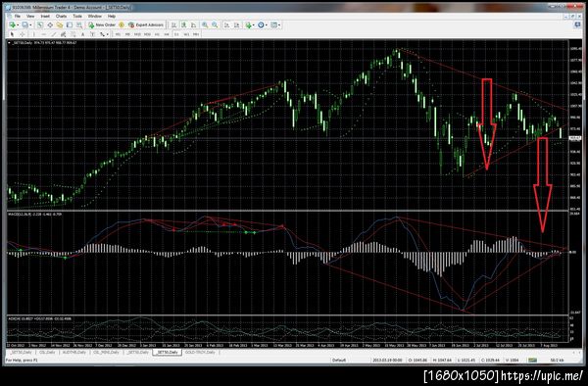Expand the Profiles dropdown arrow
588x386 pixels.
point(30,25)
